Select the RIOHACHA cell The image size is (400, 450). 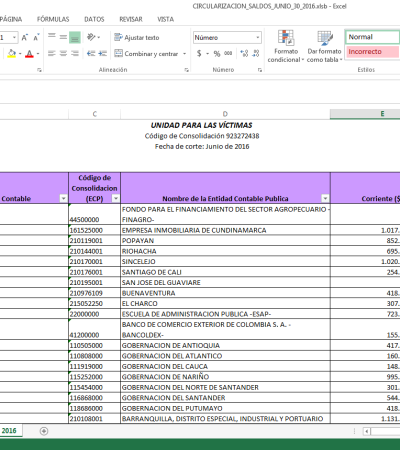225,251
